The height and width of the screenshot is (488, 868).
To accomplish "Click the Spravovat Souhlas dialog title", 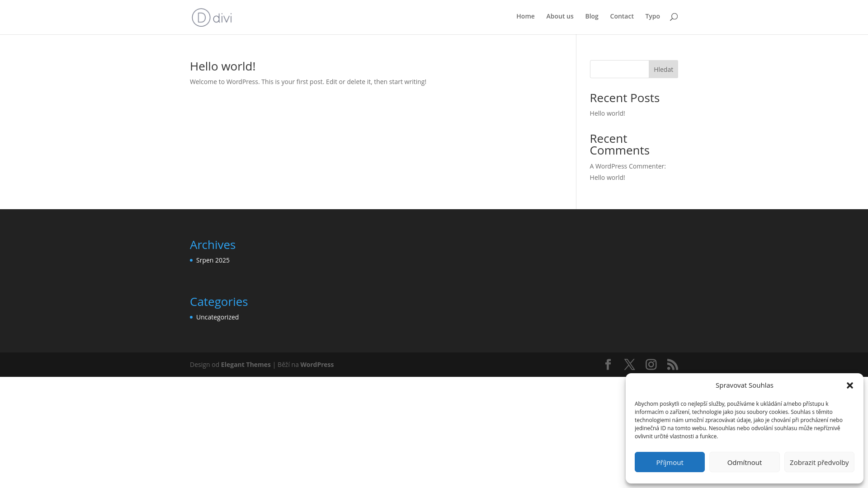I will pos(744,385).
